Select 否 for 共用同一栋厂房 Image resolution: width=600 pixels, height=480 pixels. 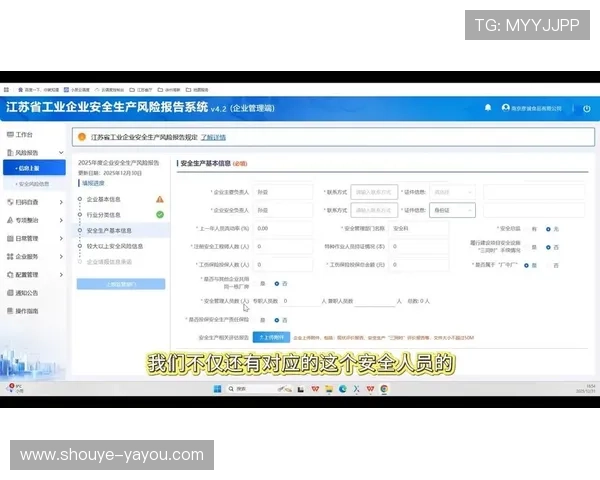click(280, 284)
